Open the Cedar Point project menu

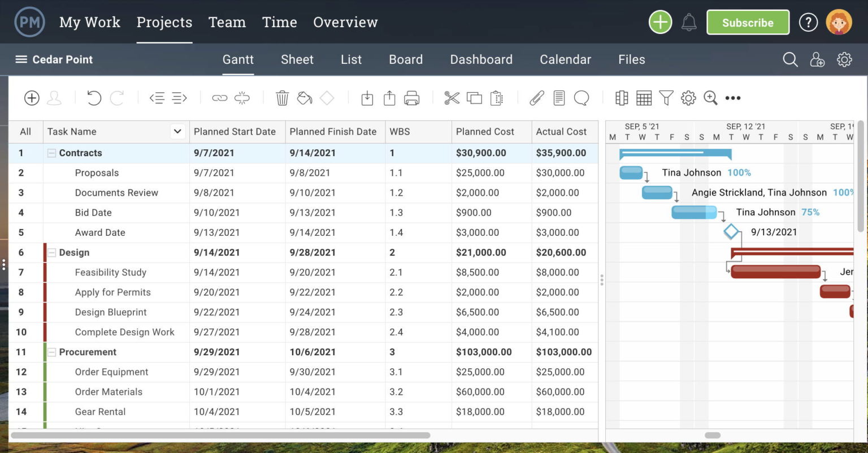54,59
